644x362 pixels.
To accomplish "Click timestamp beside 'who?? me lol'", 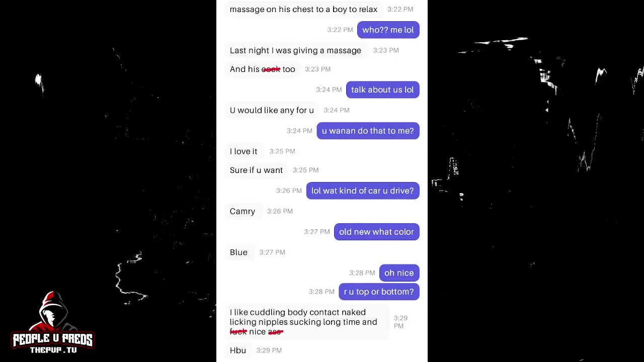I will pyautogui.click(x=340, y=30).
